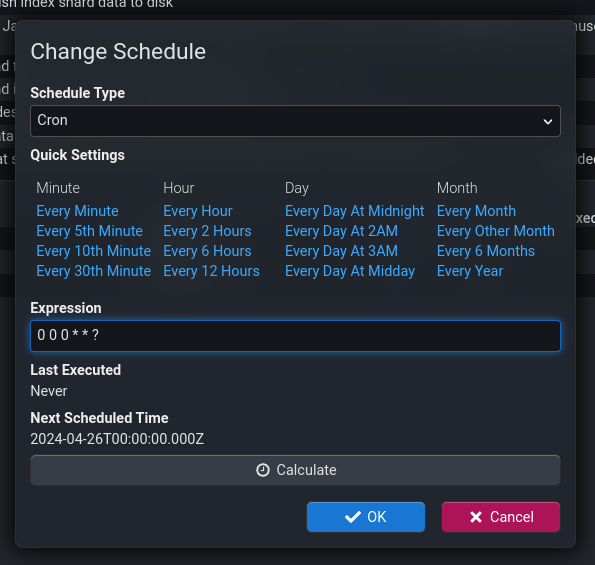Set schedule to Every 30th Minute
This screenshot has height=565, width=595.
click(x=94, y=271)
